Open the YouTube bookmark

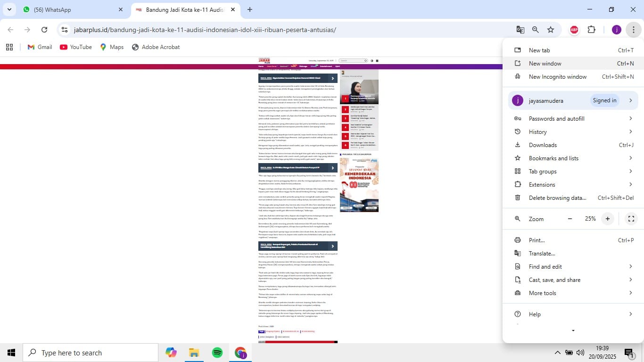[x=76, y=47]
